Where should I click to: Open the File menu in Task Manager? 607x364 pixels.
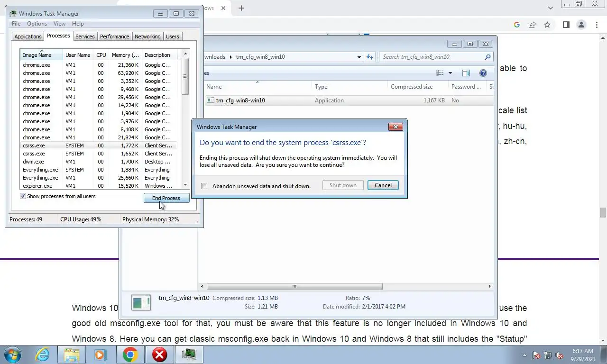click(x=16, y=24)
